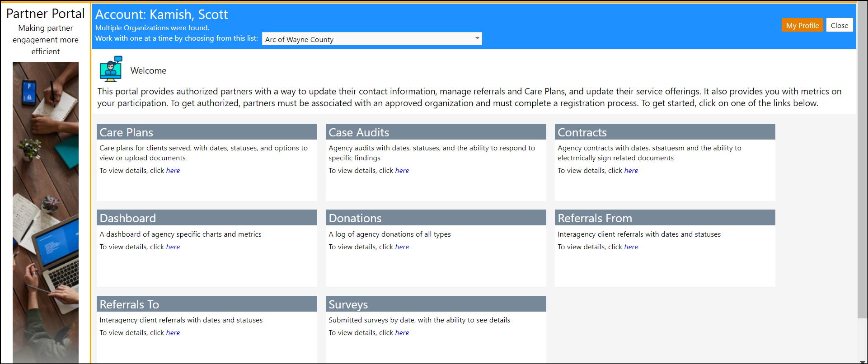Open Surveys details via here link

[402, 333]
